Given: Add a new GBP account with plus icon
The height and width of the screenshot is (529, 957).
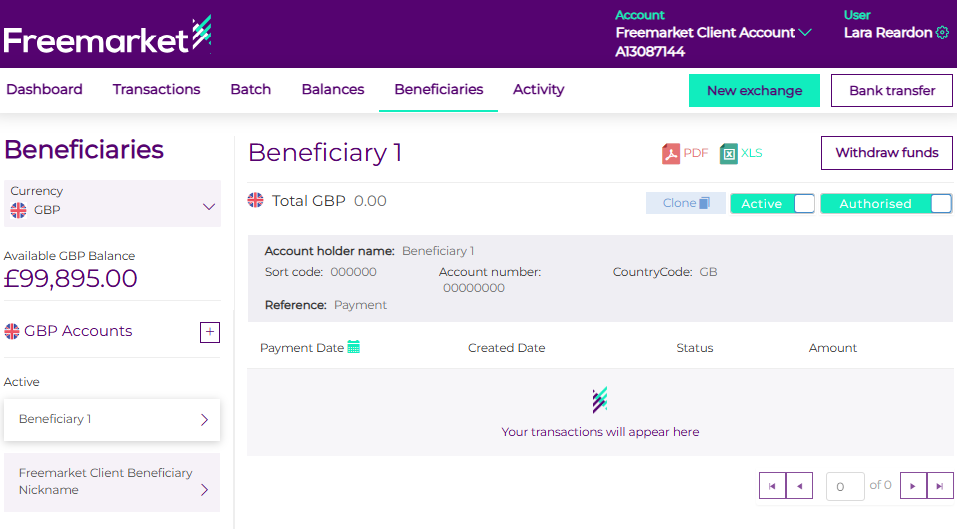Looking at the screenshot, I should coord(210,332).
